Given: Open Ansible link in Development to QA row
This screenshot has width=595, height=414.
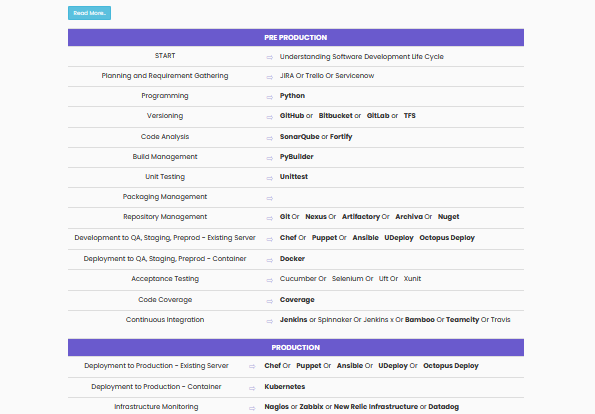Looking at the screenshot, I should pyautogui.click(x=365, y=238).
